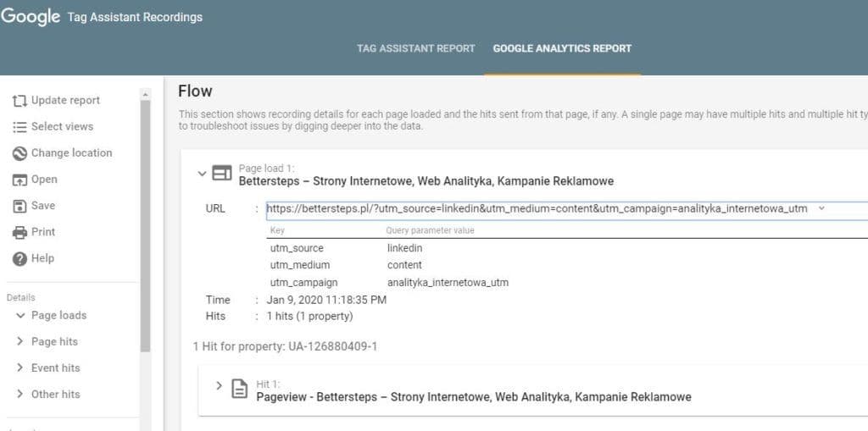Viewport: 868px width, 431px height.
Task: Click the utm_medium key cell
Action: point(300,266)
